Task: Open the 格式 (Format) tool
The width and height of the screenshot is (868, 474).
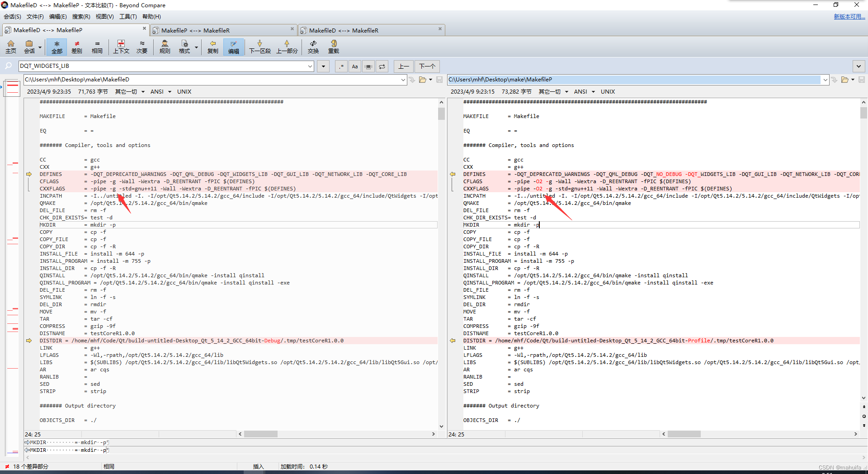Action: (184, 47)
